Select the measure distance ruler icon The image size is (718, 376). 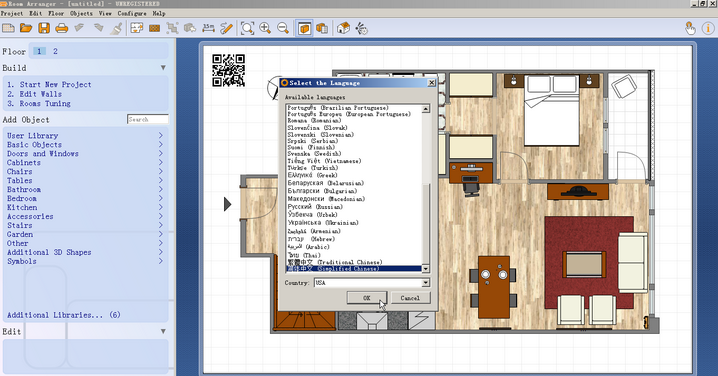coord(208,28)
